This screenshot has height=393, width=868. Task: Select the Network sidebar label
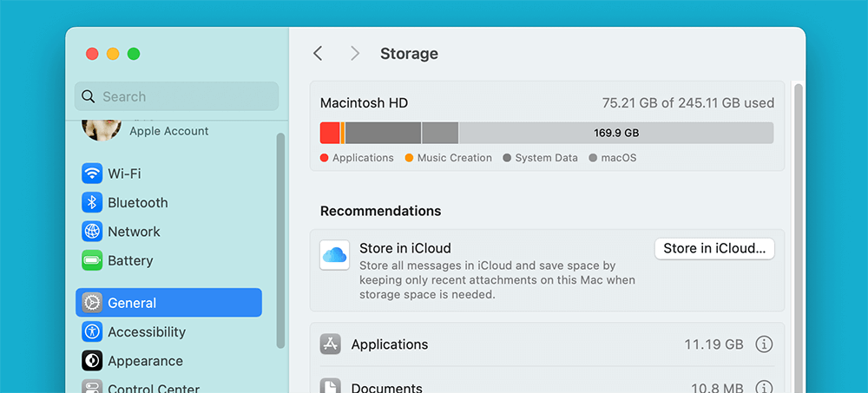[x=134, y=232]
